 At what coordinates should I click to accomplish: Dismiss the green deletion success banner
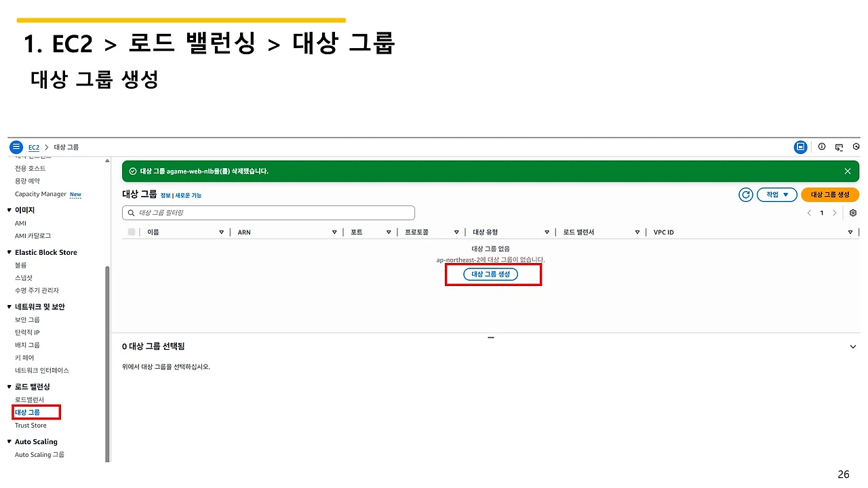[x=847, y=171]
